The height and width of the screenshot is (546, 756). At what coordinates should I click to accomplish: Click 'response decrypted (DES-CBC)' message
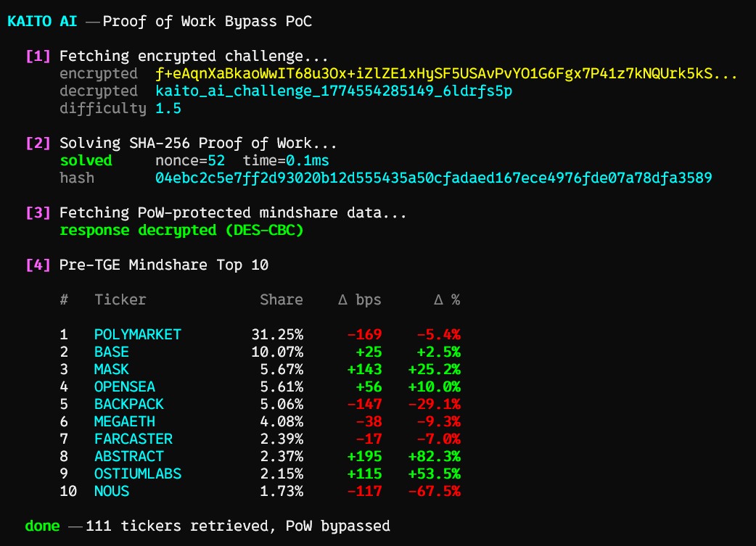pyautogui.click(x=181, y=231)
